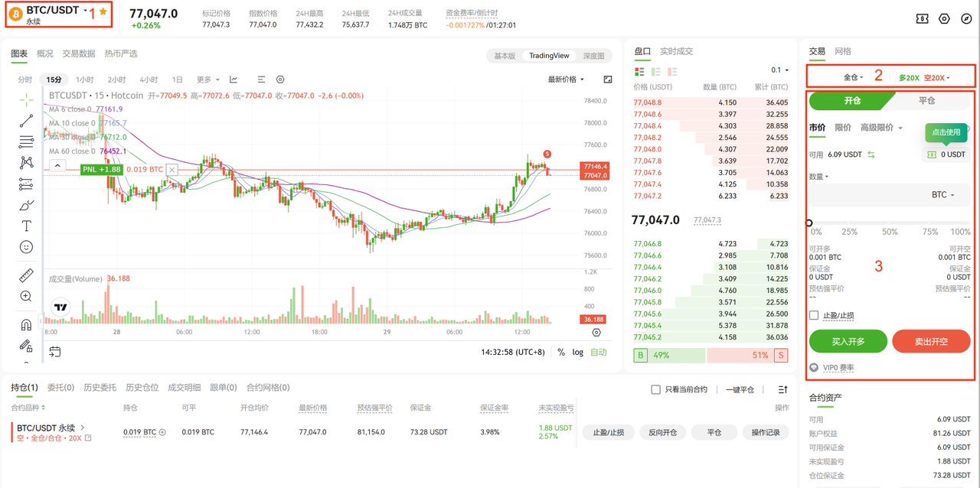Tick the 止盈/止损 checkbox in order panel

pyautogui.click(x=814, y=315)
